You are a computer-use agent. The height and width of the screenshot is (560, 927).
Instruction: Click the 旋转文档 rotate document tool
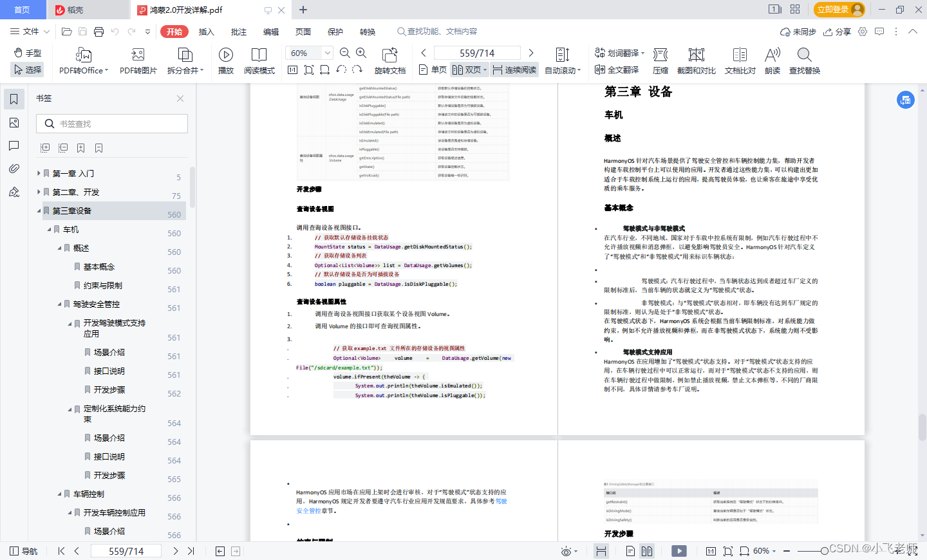pyautogui.click(x=390, y=61)
